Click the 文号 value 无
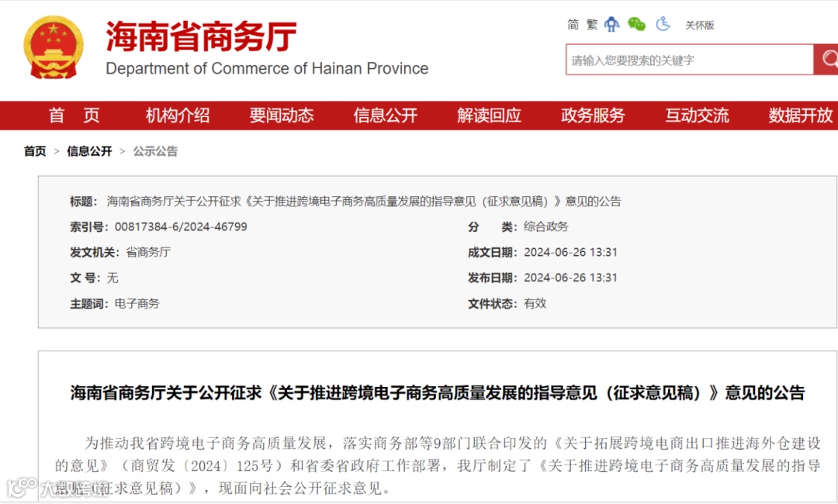This screenshot has width=838, height=504. [113, 278]
